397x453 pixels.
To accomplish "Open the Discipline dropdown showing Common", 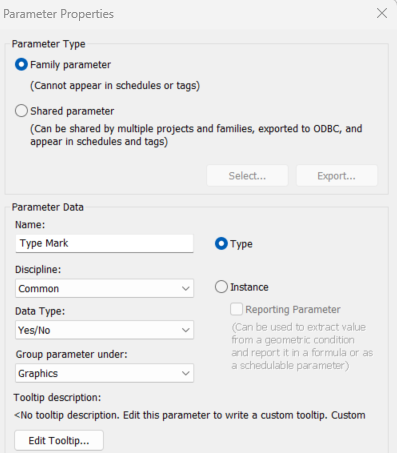I will [104, 288].
